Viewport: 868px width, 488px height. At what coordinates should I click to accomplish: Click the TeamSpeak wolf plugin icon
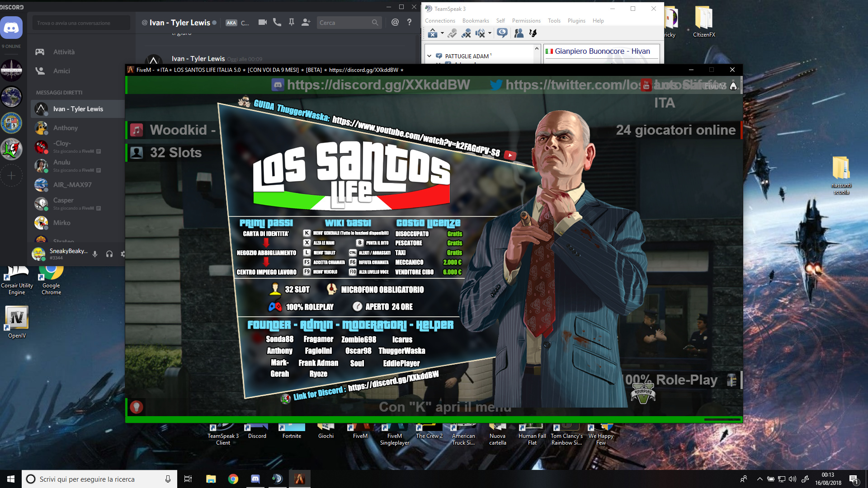[533, 33]
